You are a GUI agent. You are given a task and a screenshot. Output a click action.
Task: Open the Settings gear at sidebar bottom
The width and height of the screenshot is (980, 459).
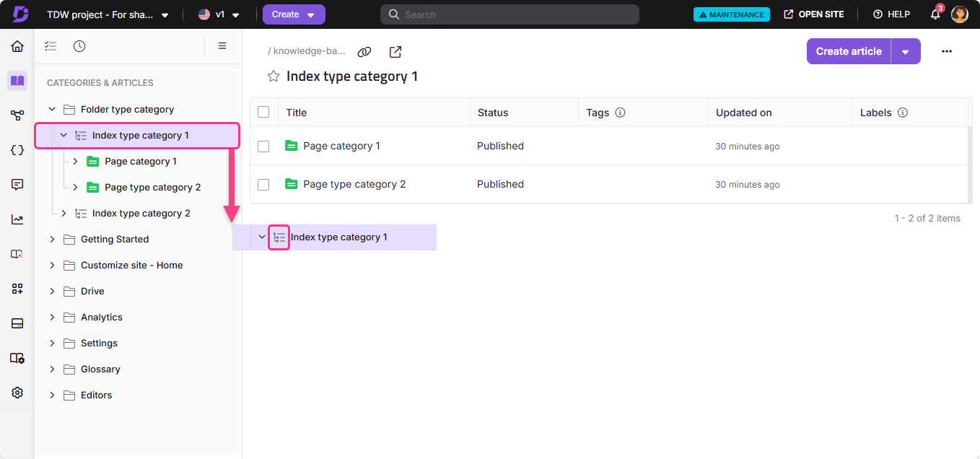tap(17, 392)
